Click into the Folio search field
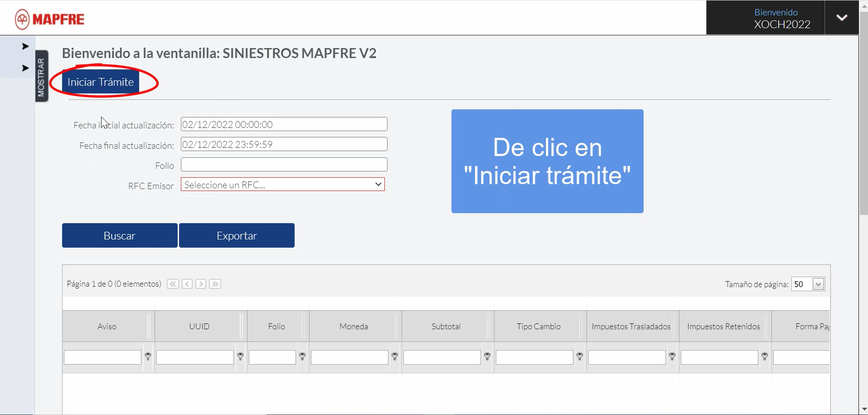 click(284, 165)
